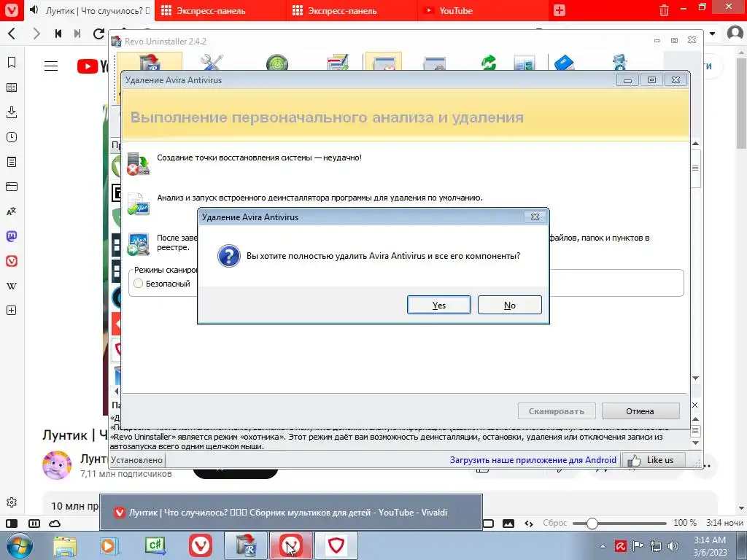Close Revo description panel with X
Viewport: 747px width, 560px height.
pyautogui.click(x=694, y=405)
